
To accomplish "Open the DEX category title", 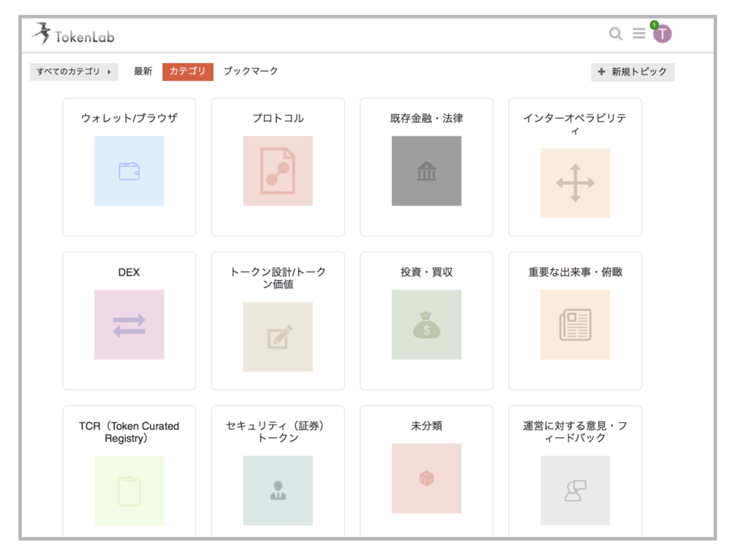I will point(129,272).
